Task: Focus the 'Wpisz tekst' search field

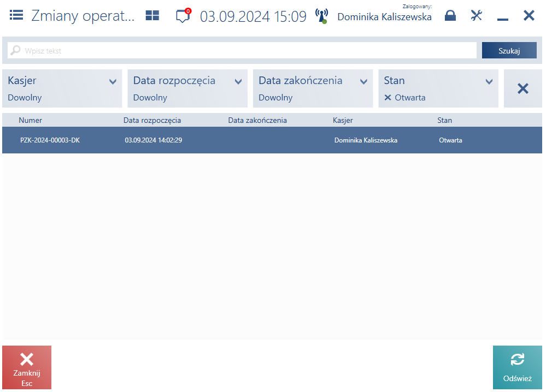Action: pos(242,50)
